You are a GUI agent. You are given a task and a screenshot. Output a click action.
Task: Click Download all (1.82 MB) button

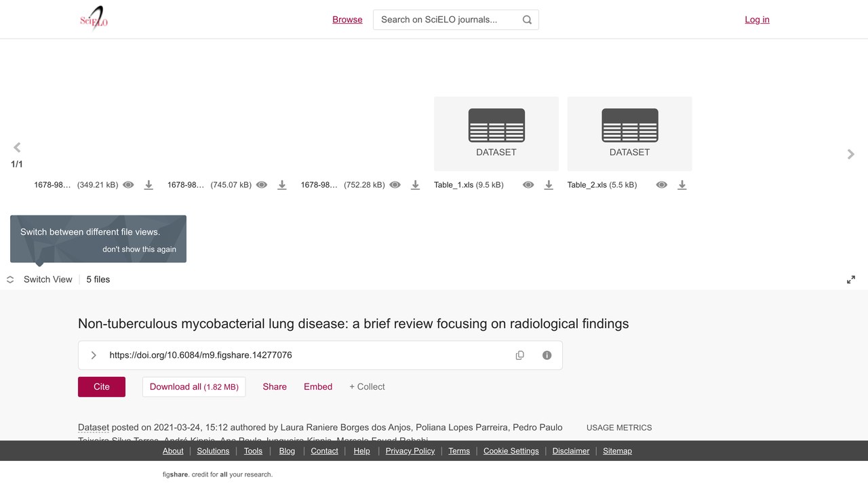[x=194, y=387]
